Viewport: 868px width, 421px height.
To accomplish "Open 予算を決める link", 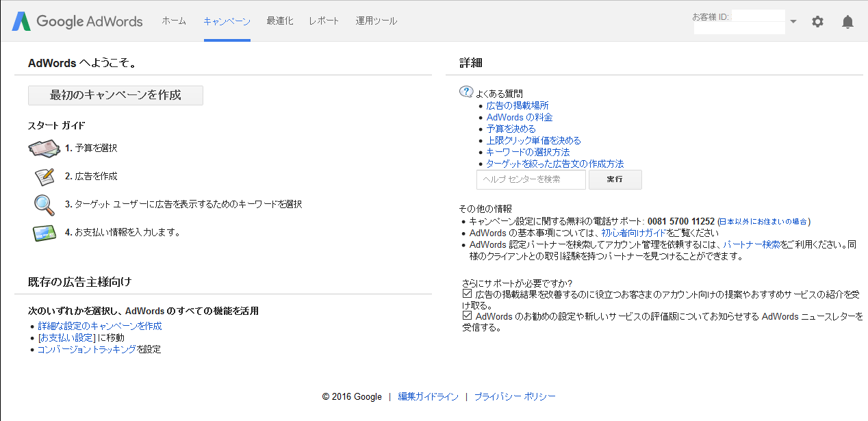I will [x=511, y=129].
